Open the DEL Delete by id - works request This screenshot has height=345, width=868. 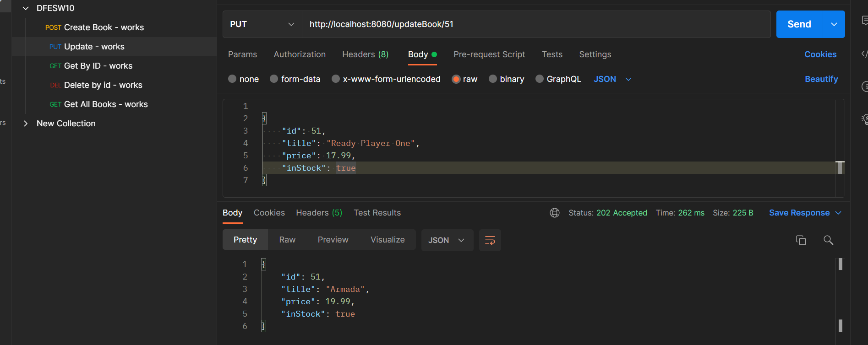coord(115,85)
